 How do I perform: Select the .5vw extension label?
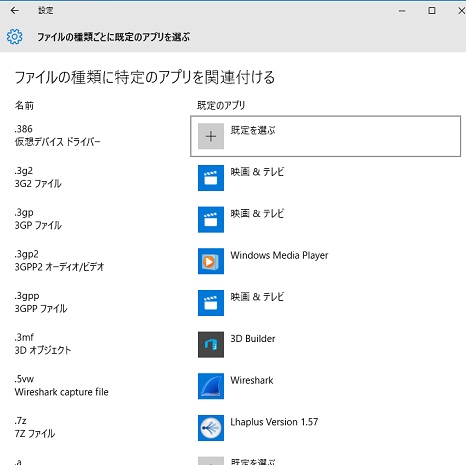coord(24,379)
